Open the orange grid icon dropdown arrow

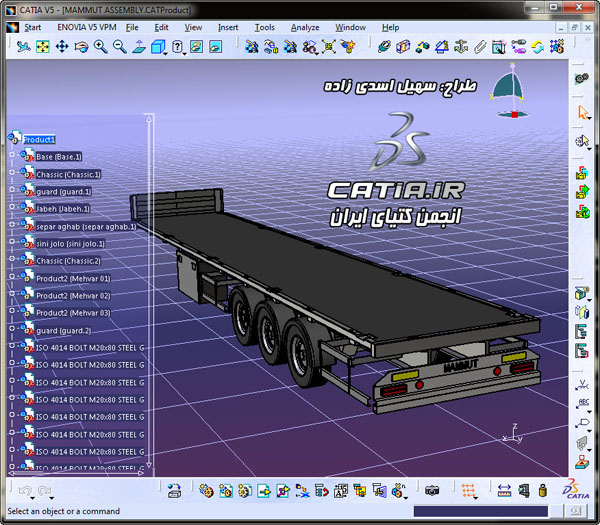point(476,498)
